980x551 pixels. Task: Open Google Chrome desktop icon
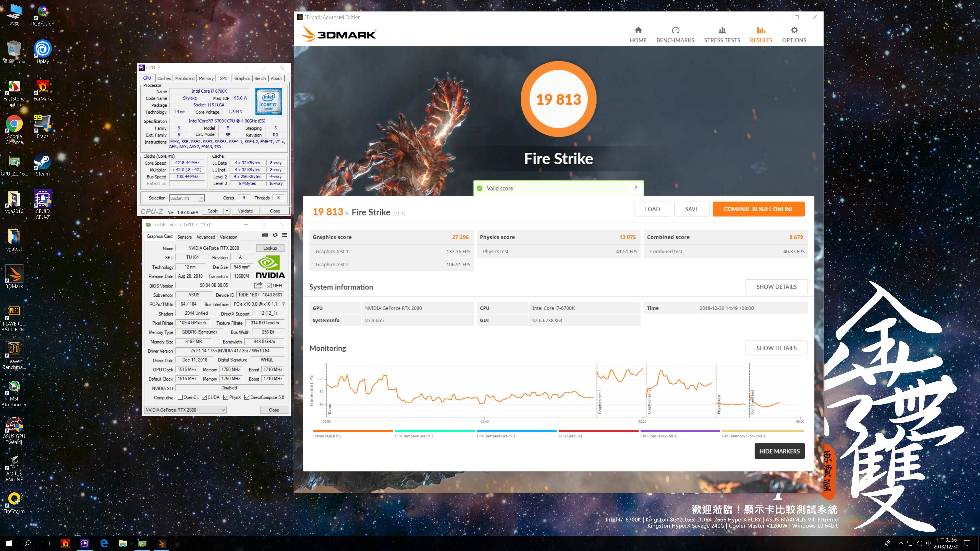[14, 130]
